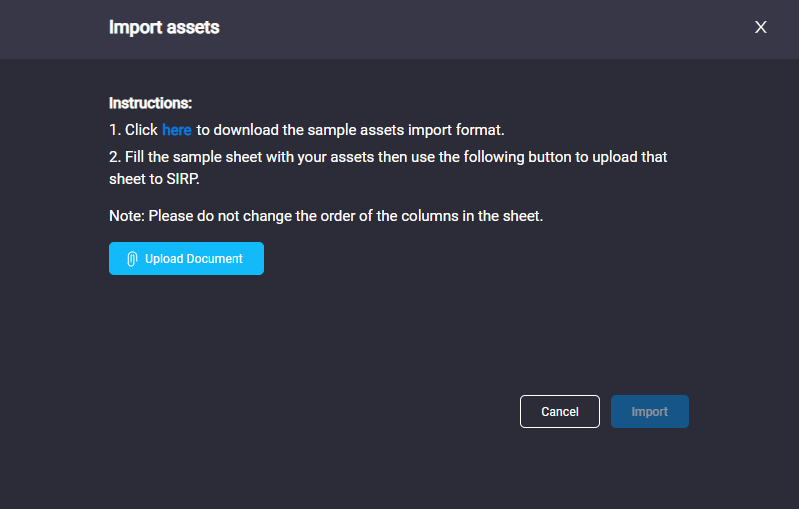Click the empty area below Upload Document
Image resolution: width=799 pixels, height=509 pixels.
306,331
